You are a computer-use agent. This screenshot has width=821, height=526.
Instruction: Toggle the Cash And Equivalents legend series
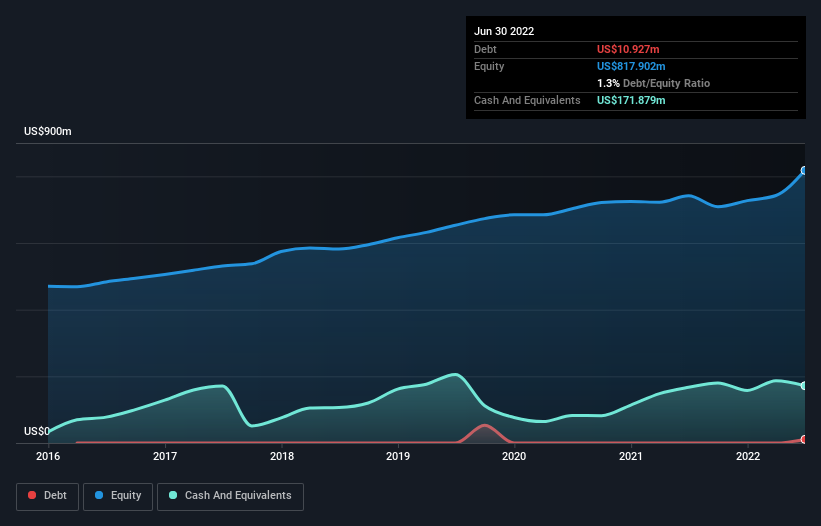230,496
